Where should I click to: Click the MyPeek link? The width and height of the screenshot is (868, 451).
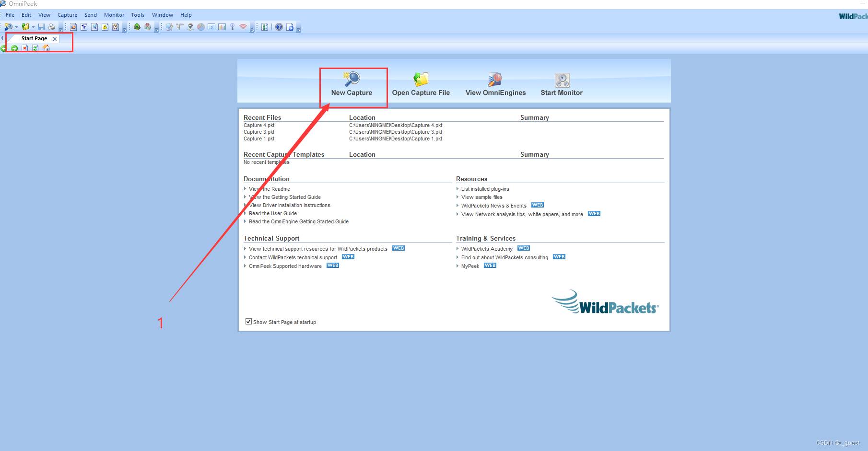coord(470,266)
